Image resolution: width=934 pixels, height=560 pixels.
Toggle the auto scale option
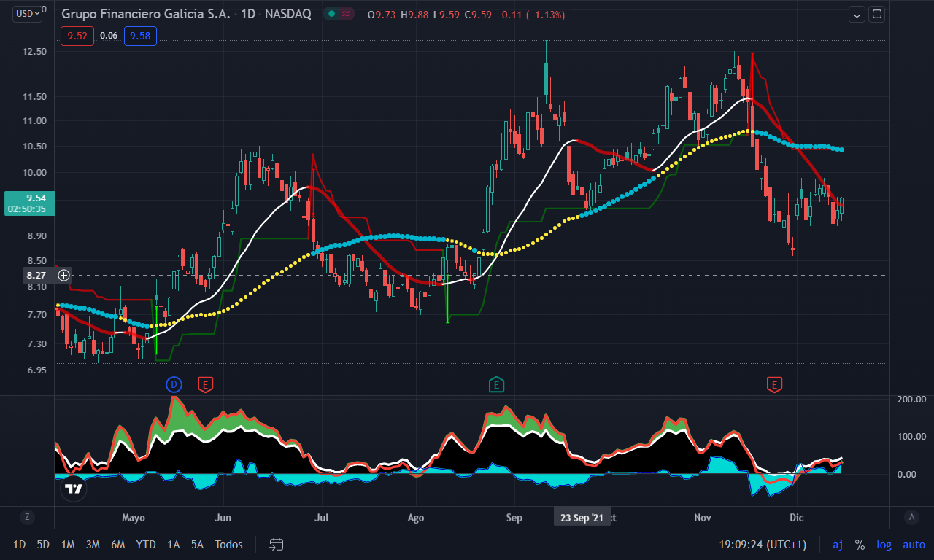coord(914,545)
